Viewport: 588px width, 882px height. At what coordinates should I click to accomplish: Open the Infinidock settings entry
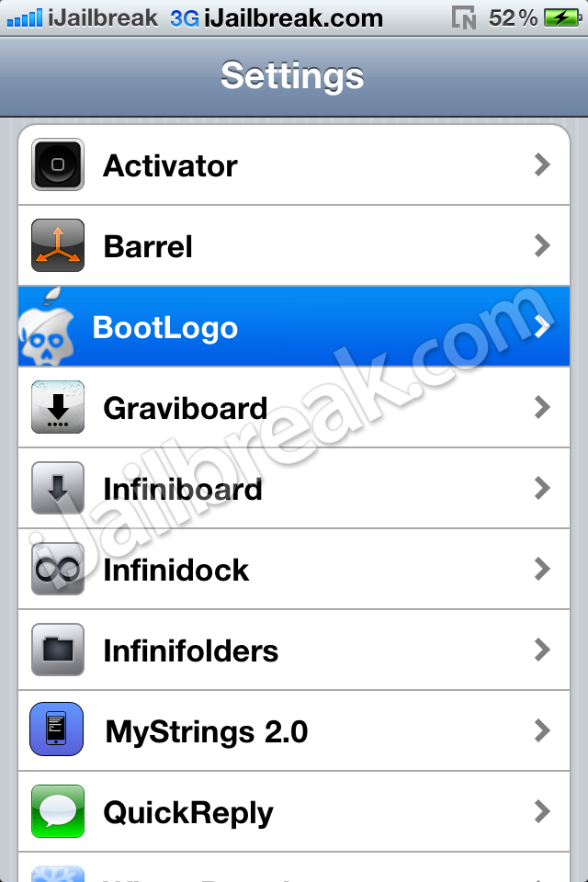point(294,569)
